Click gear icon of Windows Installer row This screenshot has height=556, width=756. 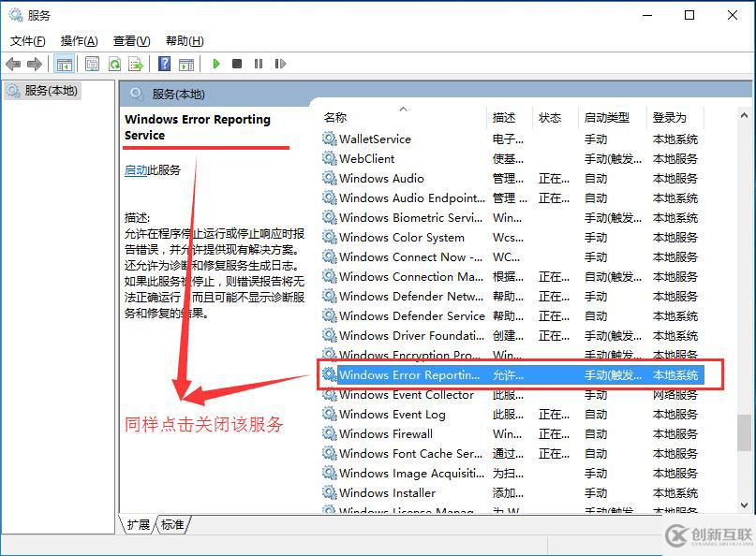(x=330, y=492)
